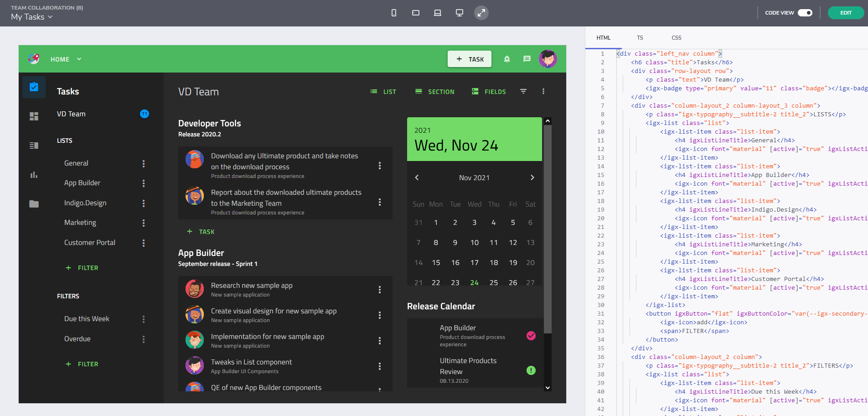868x416 pixels.
Task: Switch to the SECTION view tab
Action: [434, 91]
